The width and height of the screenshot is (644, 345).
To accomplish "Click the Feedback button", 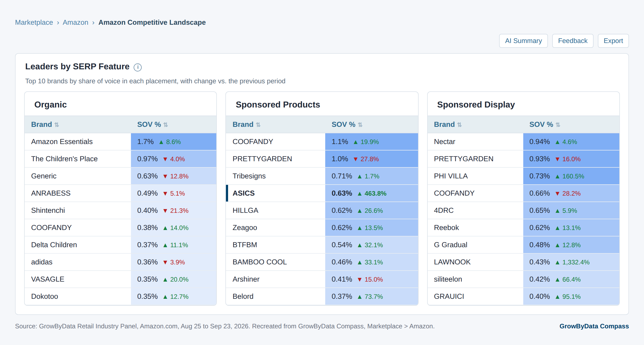I will [573, 41].
